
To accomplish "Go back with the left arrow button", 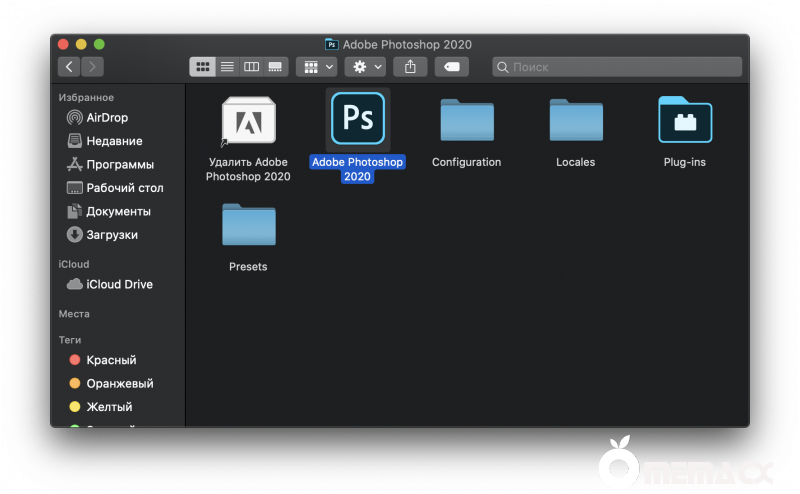I will [69, 67].
